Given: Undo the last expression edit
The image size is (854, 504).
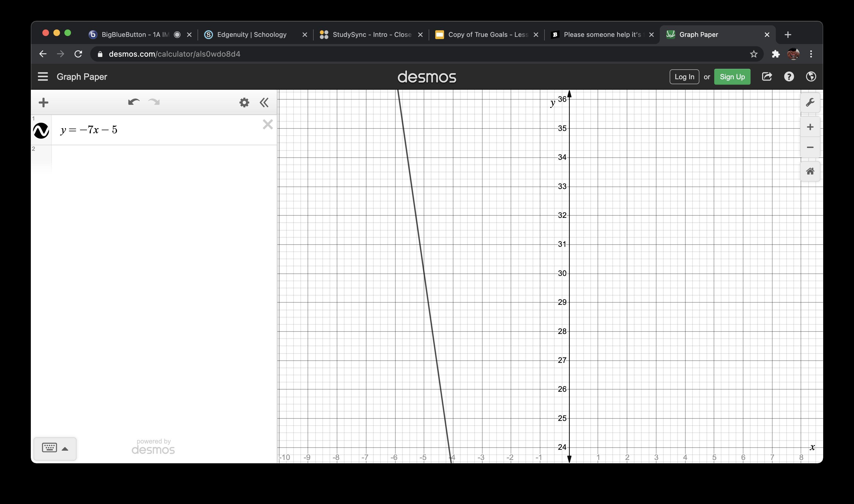Looking at the screenshot, I should [x=133, y=102].
